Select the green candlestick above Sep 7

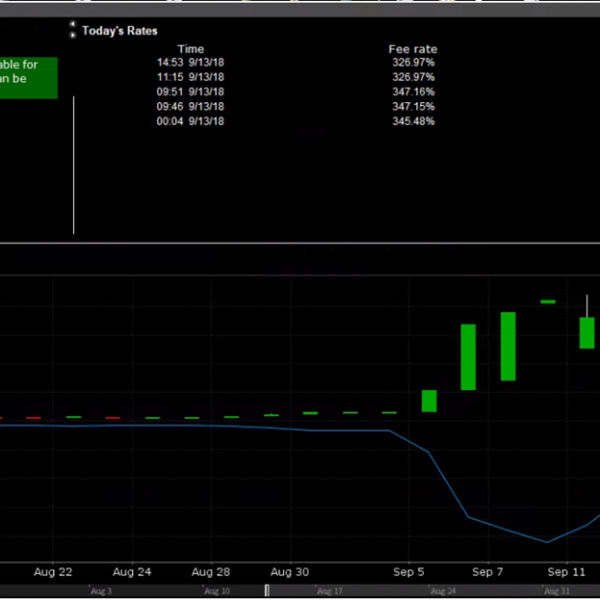click(508, 346)
